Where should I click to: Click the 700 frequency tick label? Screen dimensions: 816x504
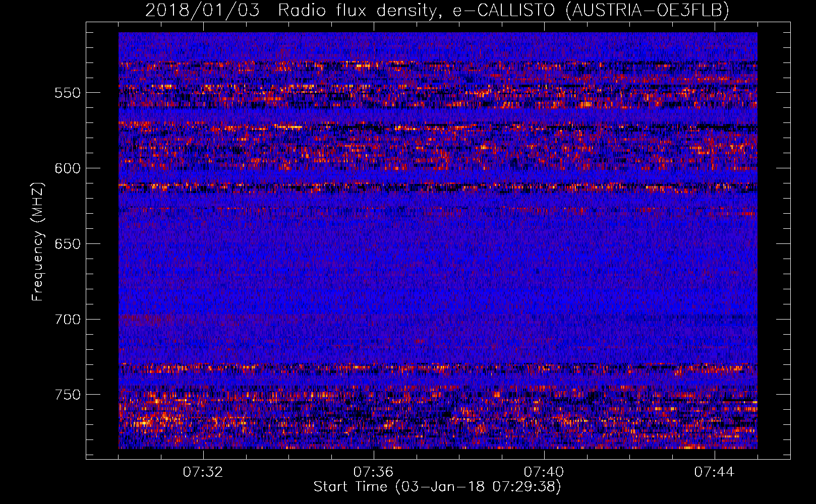pyautogui.click(x=68, y=320)
